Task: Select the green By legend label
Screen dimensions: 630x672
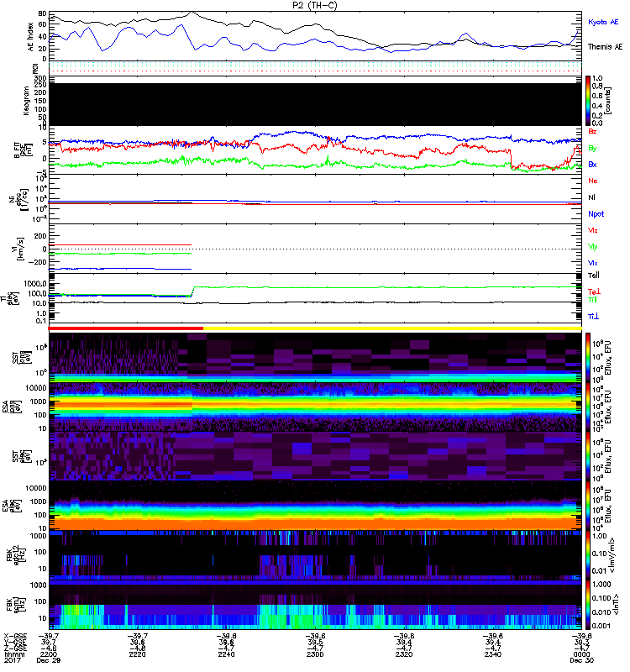Action: pyautogui.click(x=592, y=149)
